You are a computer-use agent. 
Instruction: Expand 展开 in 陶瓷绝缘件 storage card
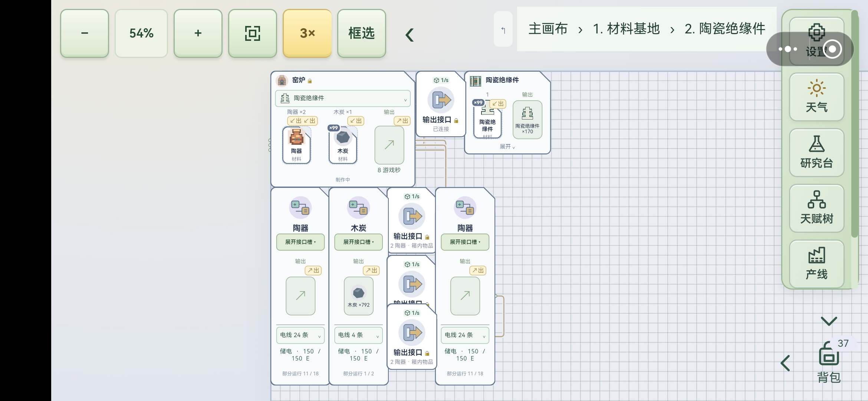click(507, 147)
